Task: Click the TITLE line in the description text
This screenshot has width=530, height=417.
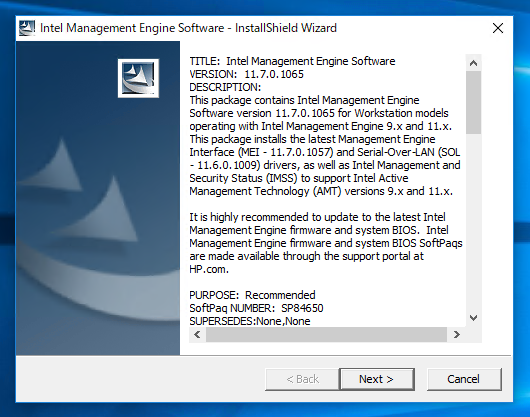Action: (292, 61)
